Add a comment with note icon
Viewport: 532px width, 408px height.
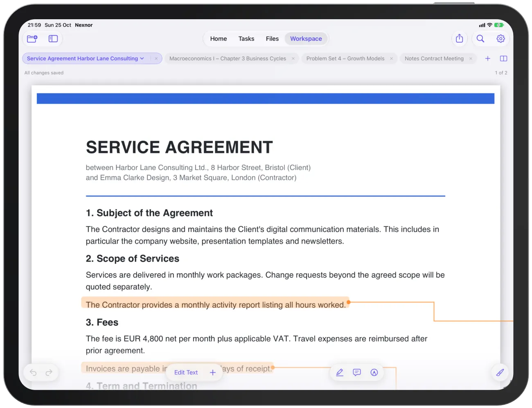pyautogui.click(x=357, y=372)
